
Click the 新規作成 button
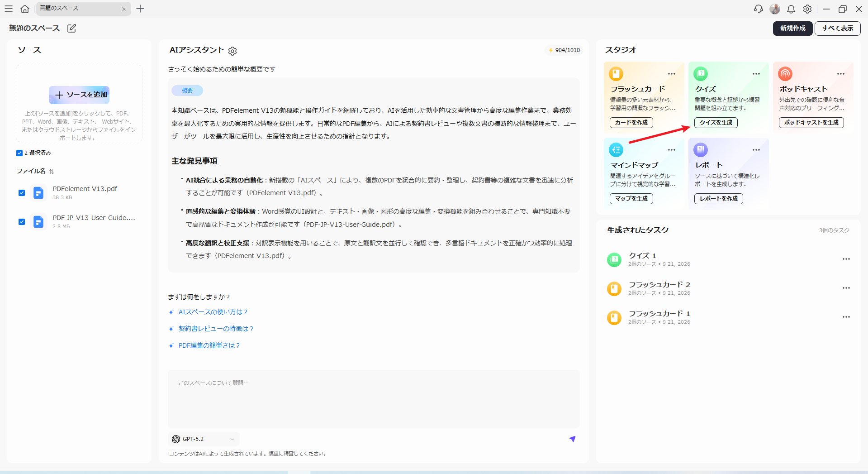pos(792,28)
